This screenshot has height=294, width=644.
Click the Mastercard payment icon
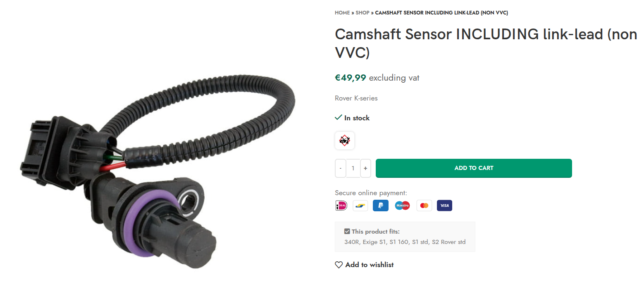pyautogui.click(x=424, y=206)
